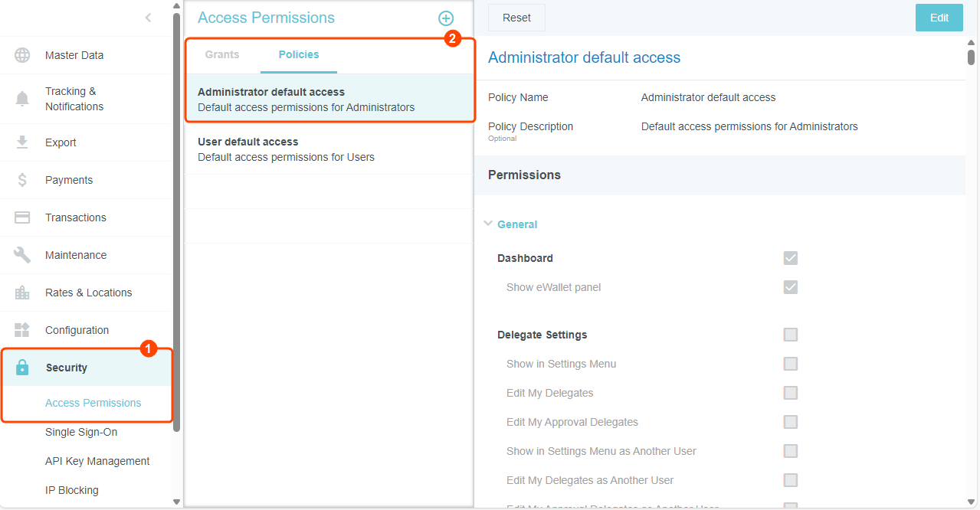The height and width of the screenshot is (510, 980).
Task: Select the Master Data globe icon
Action: 21,54
